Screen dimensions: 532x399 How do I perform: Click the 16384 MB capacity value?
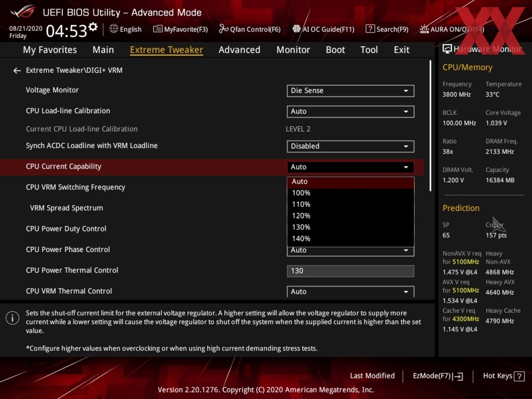500,180
